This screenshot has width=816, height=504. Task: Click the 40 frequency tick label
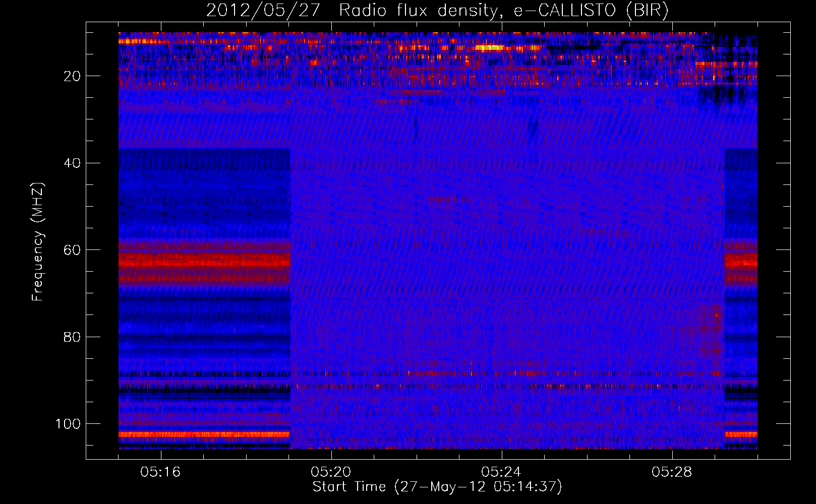tap(73, 163)
